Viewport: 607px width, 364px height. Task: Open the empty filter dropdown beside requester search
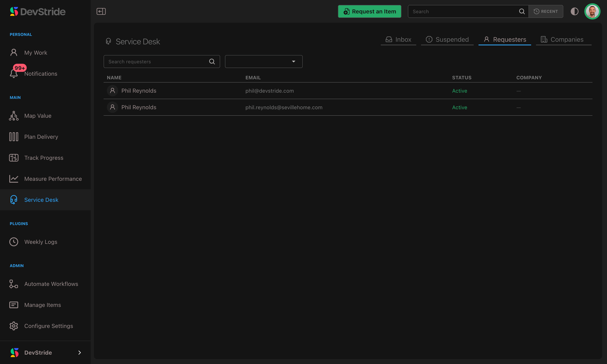pyautogui.click(x=264, y=62)
